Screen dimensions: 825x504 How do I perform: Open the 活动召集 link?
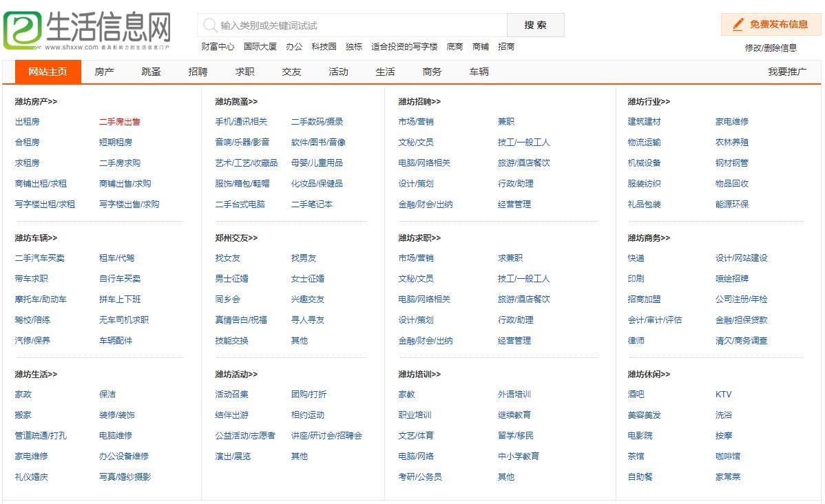(x=231, y=394)
